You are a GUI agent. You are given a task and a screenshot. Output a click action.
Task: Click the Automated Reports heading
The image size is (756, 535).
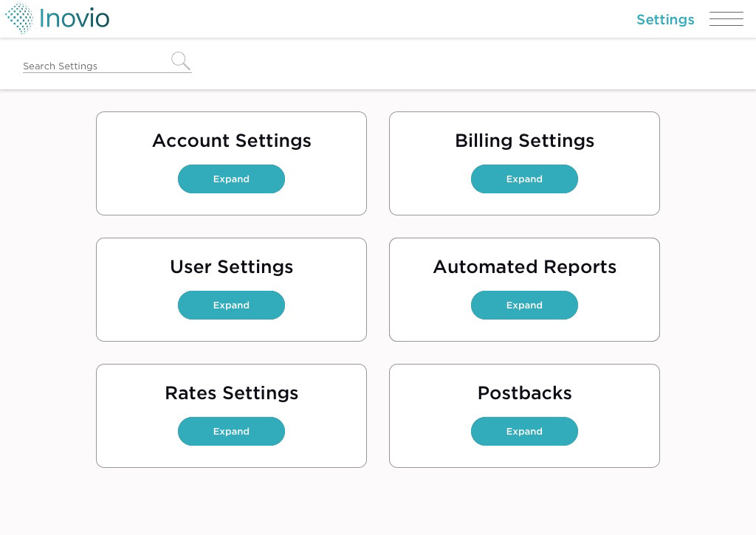click(x=524, y=267)
